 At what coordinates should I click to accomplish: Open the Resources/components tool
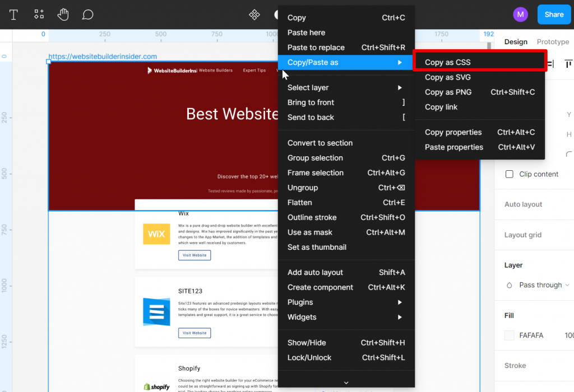coord(38,14)
